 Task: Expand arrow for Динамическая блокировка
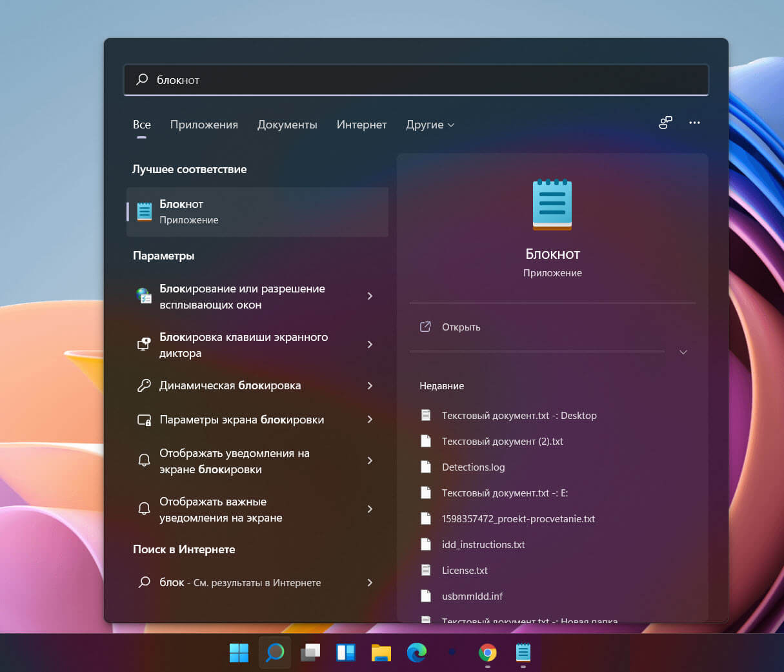tap(370, 385)
